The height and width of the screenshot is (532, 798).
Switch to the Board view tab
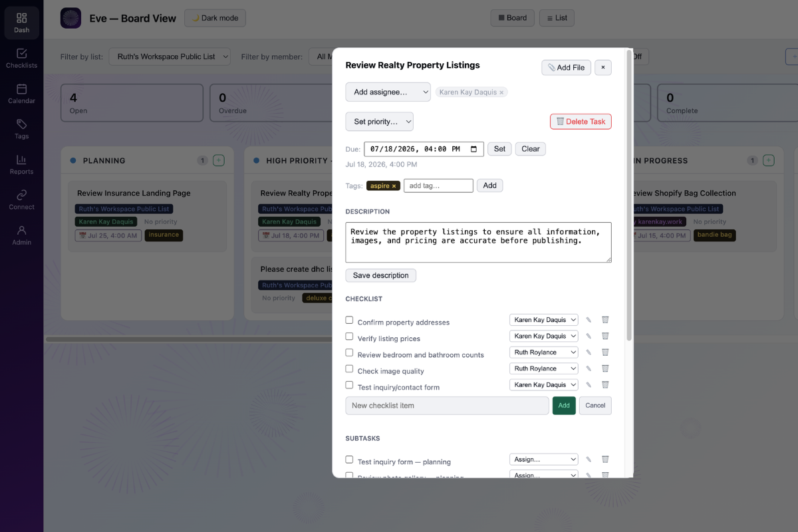512,18
